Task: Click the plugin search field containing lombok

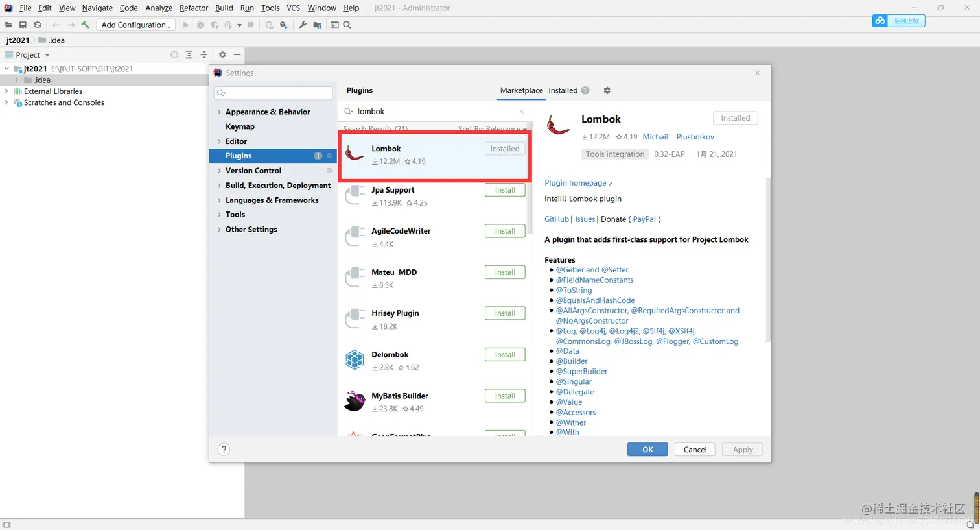Action: point(435,111)
